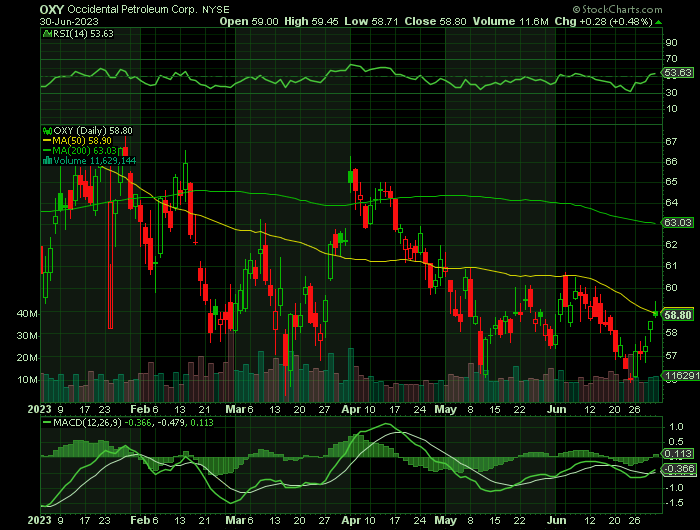
Task: Click the 30M volume axis label
Action: click(27, 336)
